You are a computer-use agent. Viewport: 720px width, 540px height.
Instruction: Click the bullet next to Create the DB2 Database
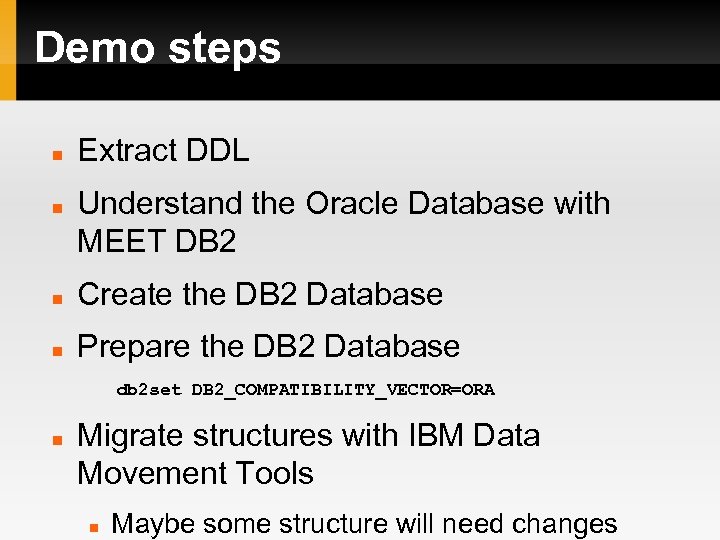pyautogui.click(x=59, y=299)
